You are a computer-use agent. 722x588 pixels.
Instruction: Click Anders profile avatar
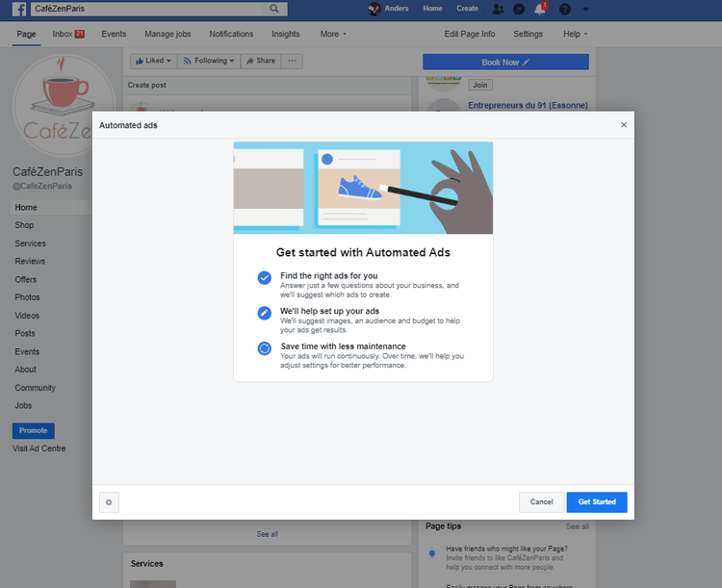tap(374, 9)
